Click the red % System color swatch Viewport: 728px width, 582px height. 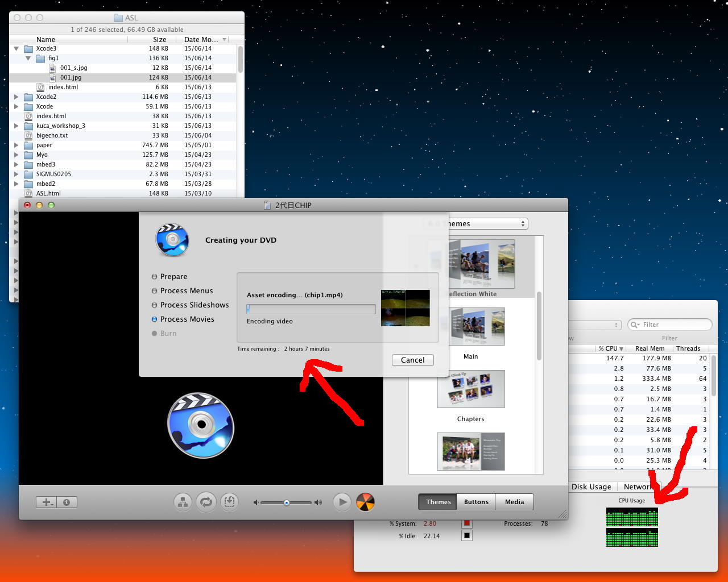[467, 523]
